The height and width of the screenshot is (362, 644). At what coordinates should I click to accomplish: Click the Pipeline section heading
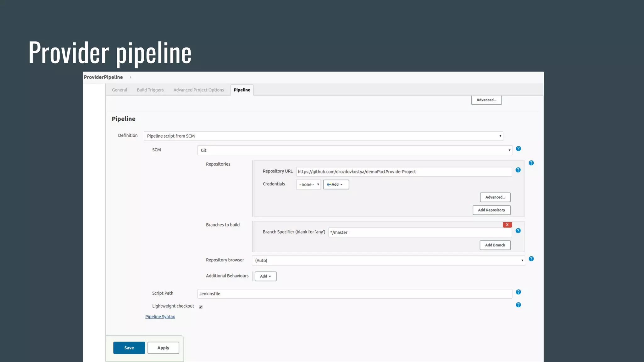coord(124,119)
